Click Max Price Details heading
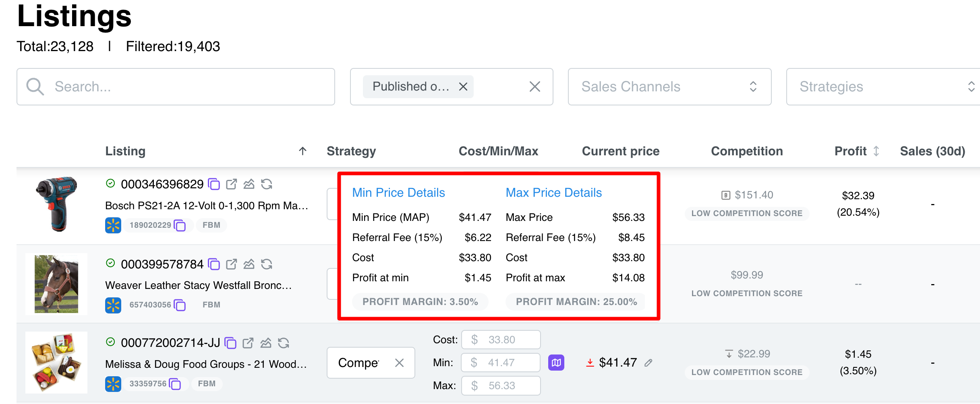This screenshot has width=980, height=404. [554, 192]
